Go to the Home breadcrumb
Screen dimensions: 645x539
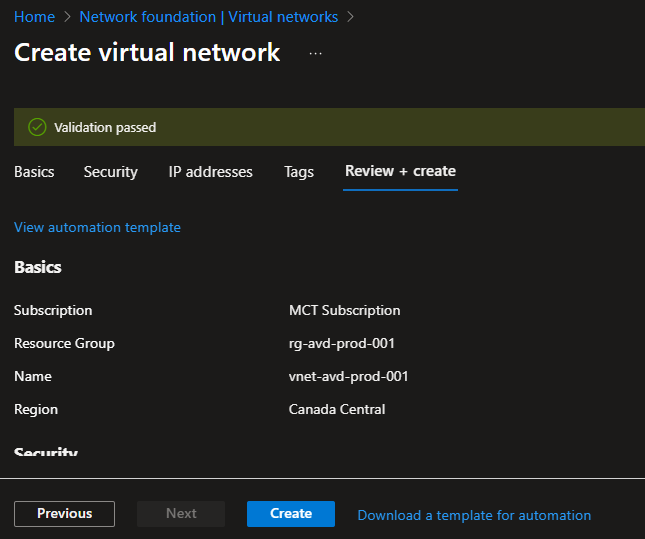pos(34,17)
